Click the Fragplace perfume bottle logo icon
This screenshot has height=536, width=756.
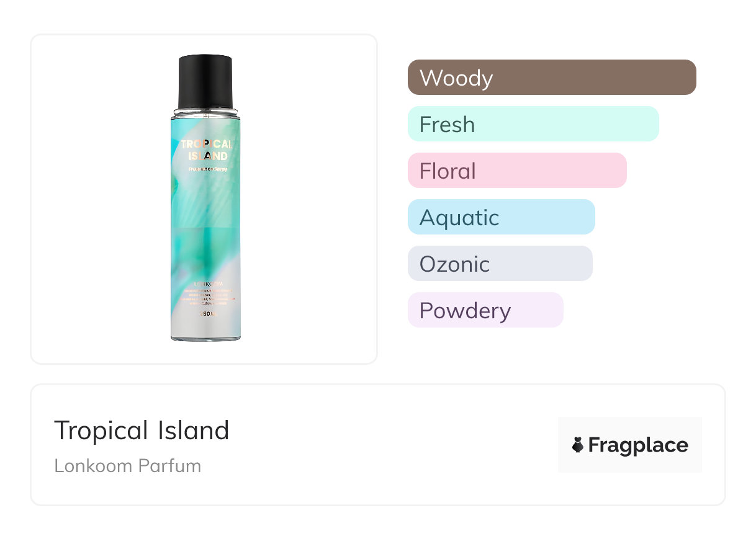(x=578, y=445)
